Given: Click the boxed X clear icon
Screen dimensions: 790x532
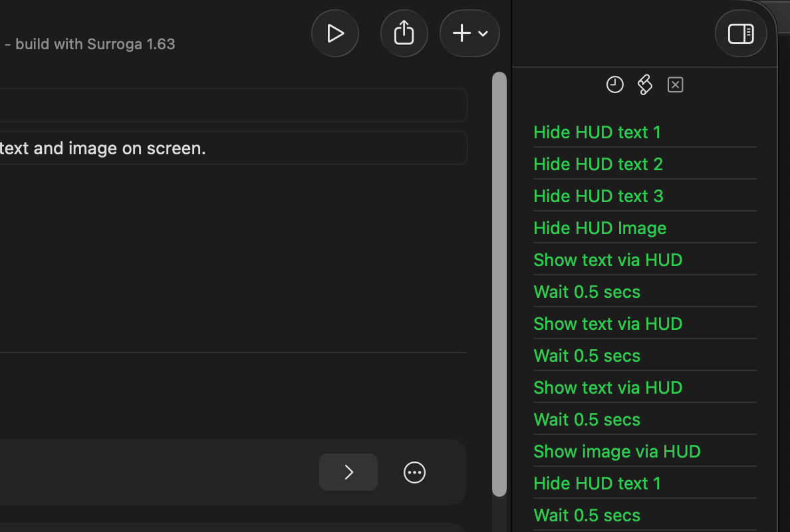Looking at the screenshot, I should click(675, 85).
